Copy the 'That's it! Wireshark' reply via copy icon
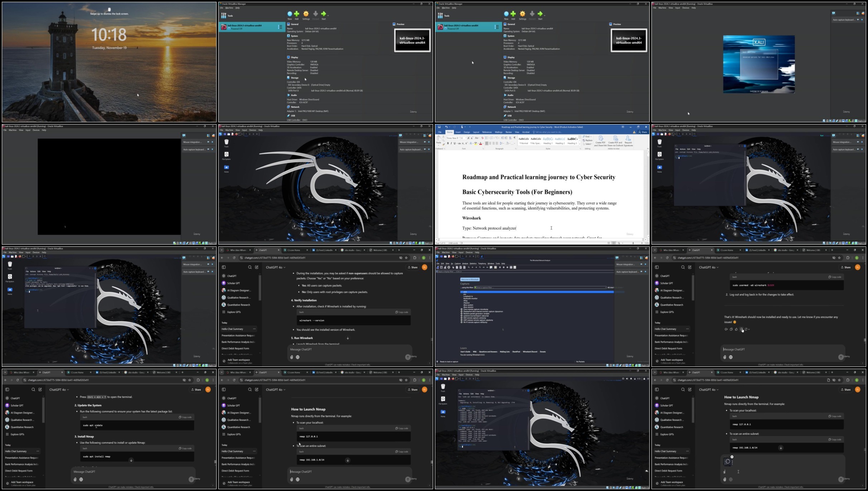The image size is (868, 491). [x=731, y=329]
